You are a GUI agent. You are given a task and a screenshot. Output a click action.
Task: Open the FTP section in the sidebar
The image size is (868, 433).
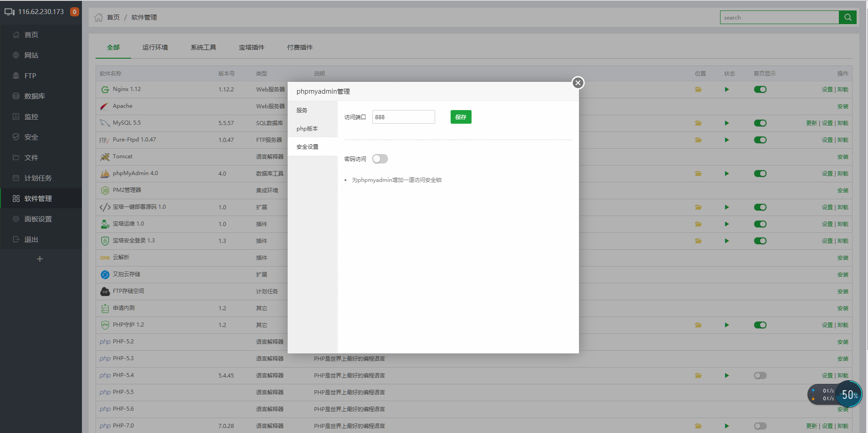pyautogui.click(x=30, y=76)
